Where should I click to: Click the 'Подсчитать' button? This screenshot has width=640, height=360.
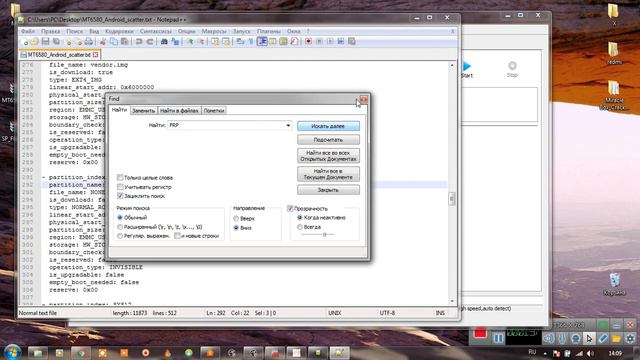(328, 140)
